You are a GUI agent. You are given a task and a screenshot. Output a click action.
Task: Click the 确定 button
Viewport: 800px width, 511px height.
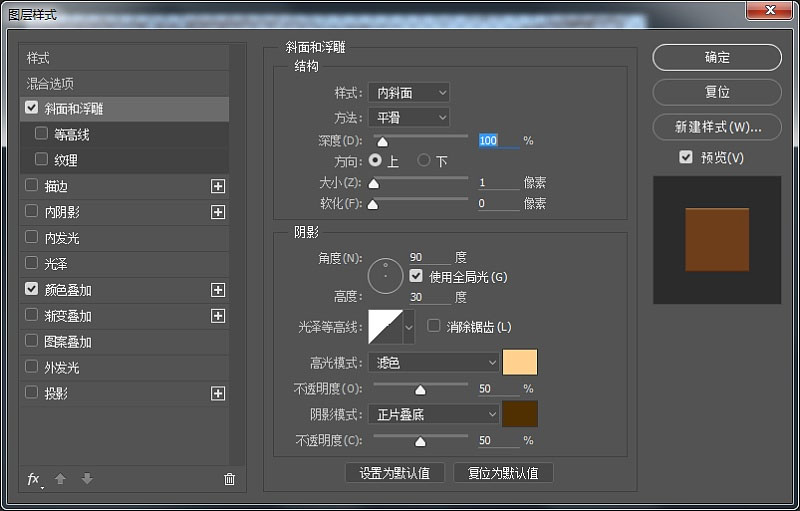pos(717,58)
